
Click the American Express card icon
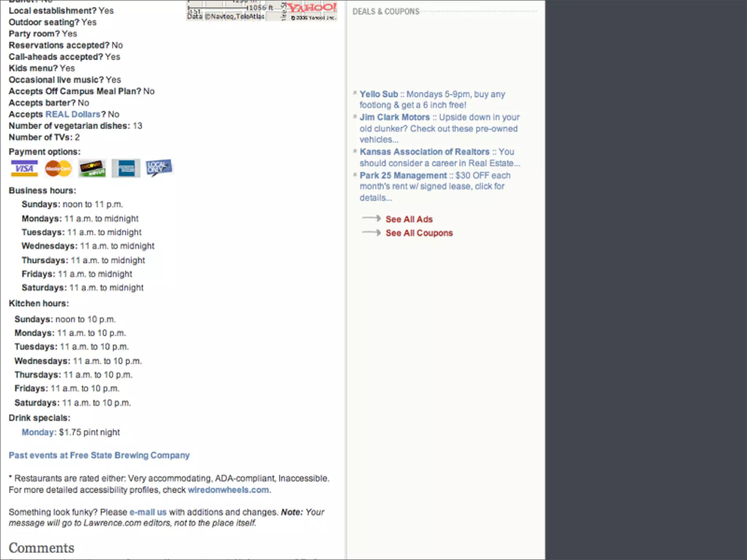[126, 168]
